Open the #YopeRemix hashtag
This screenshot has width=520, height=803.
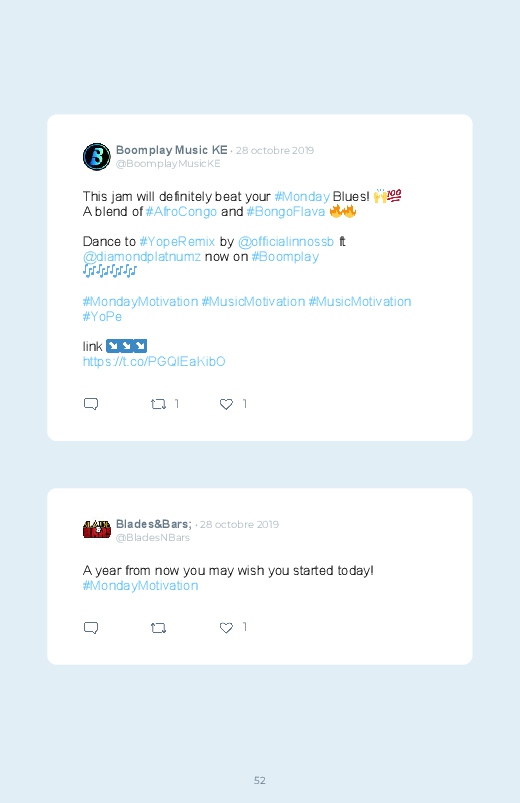(177, 242)
